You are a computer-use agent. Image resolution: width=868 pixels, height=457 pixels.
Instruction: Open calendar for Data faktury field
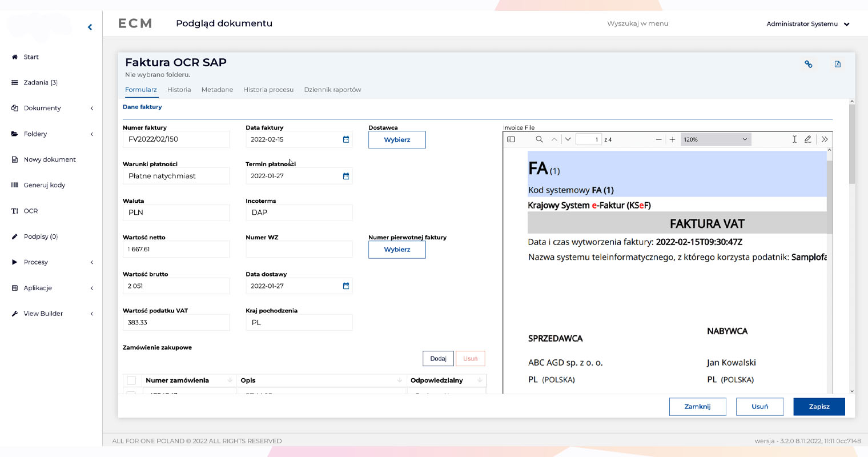(x=345, y=139)
